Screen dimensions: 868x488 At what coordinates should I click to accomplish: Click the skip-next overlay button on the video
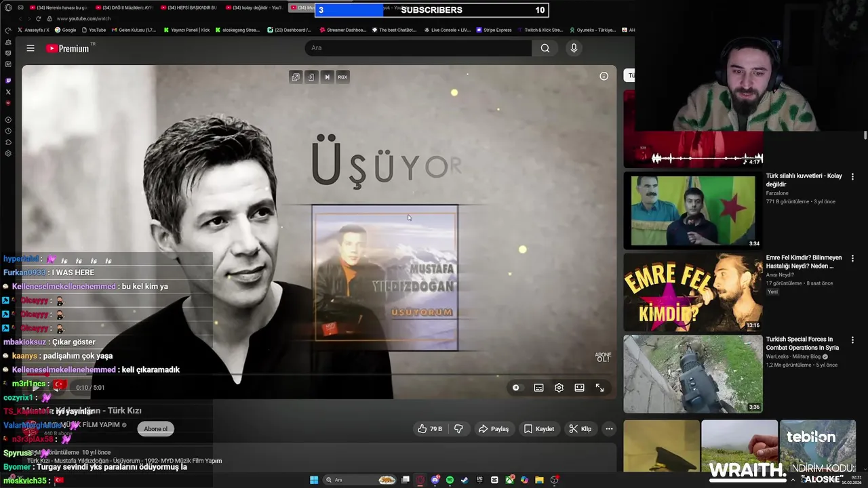(x=327, y=77)
